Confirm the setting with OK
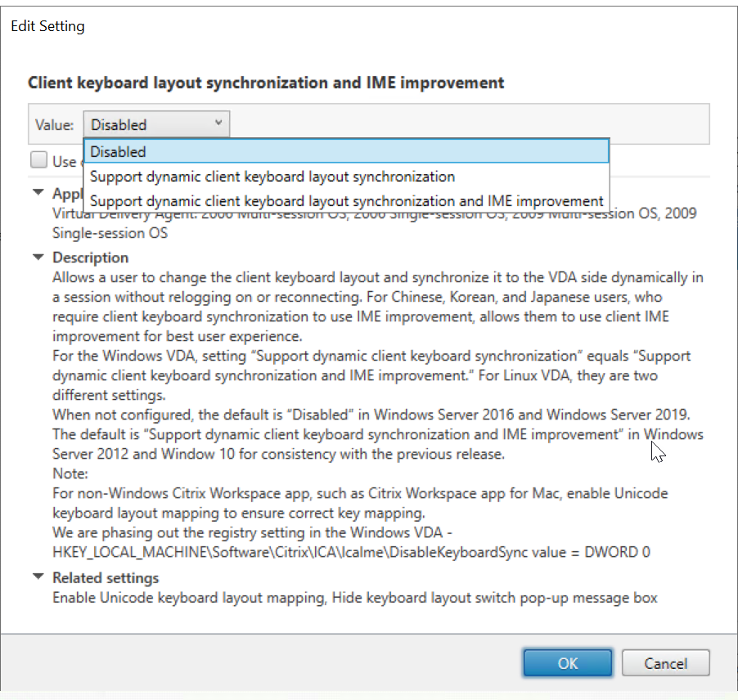The width and height of the screenshot is (738, 700). [x=567, y=662]
